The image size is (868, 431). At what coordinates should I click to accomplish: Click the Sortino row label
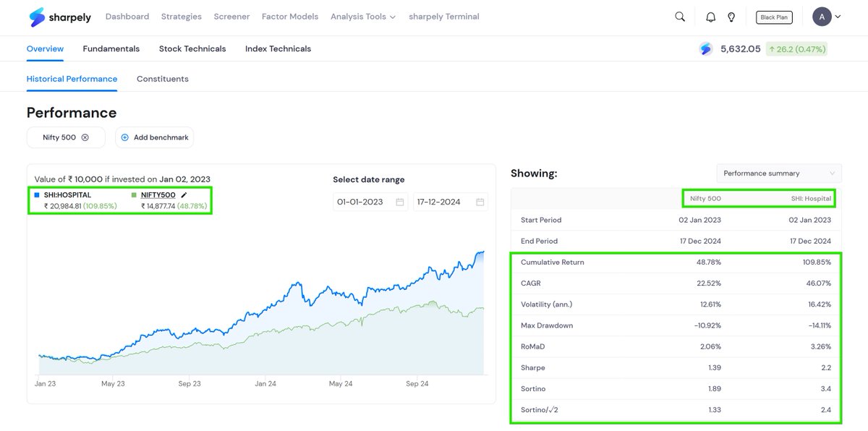533,389
